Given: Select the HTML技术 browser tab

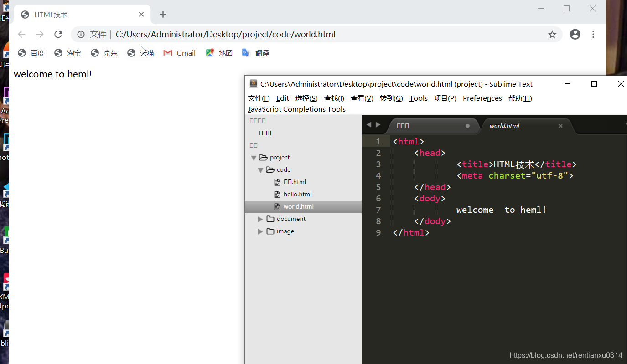Looking at the screenshot, I should 82,15.
